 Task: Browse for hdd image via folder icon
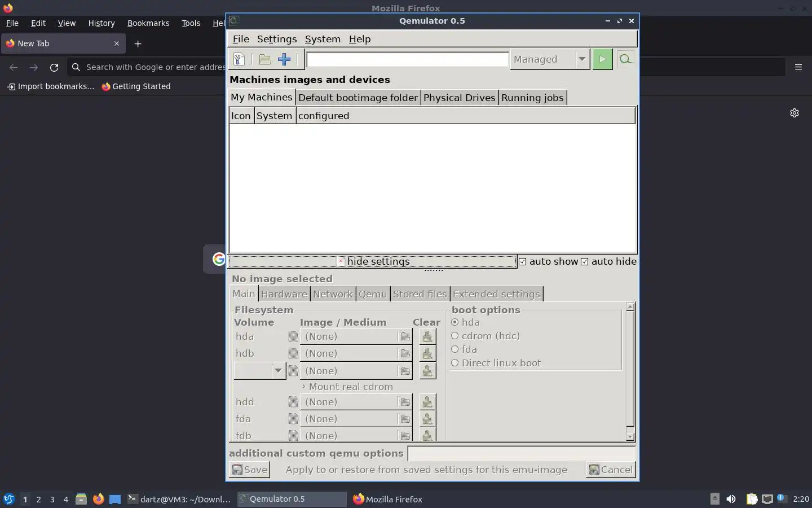[405, 402]
